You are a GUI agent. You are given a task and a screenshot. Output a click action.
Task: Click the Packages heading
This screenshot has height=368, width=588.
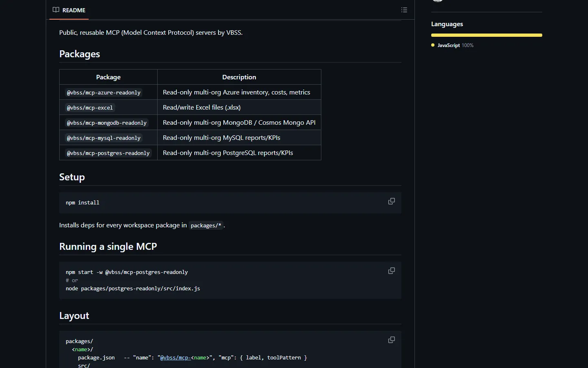(80, 54)
